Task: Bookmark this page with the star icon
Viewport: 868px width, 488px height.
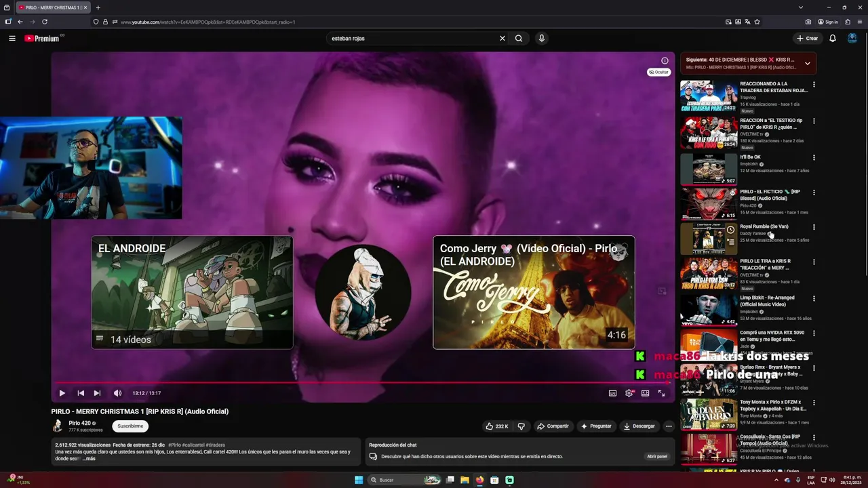Action: (x=757, y=22)
